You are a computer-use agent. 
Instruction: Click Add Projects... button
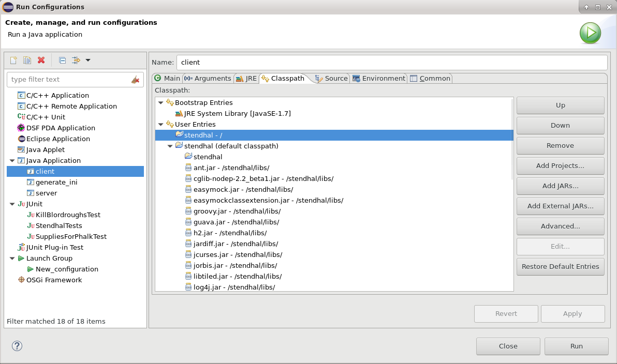[561, 166]
